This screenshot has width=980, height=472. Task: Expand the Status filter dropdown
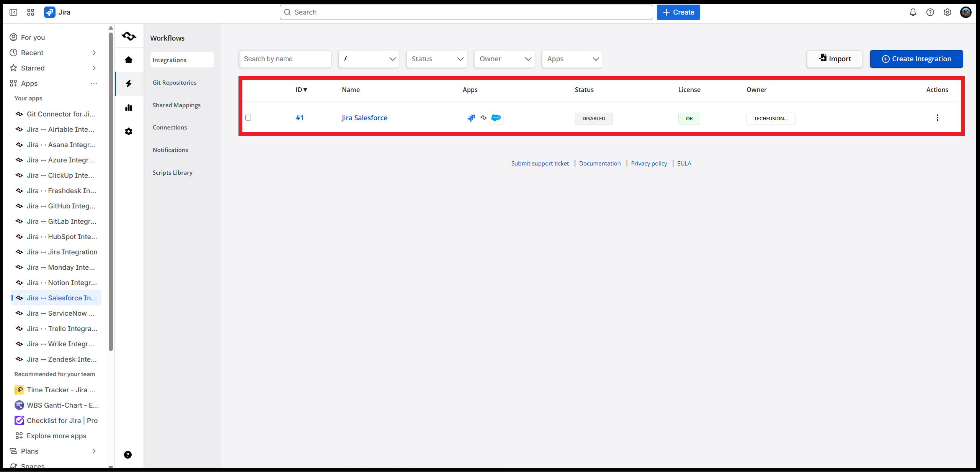[437, 59]
